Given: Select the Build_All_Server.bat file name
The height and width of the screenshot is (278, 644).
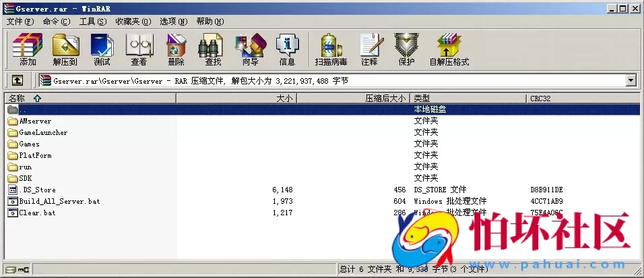Looking at the screenshot, I should click(59, 201).
